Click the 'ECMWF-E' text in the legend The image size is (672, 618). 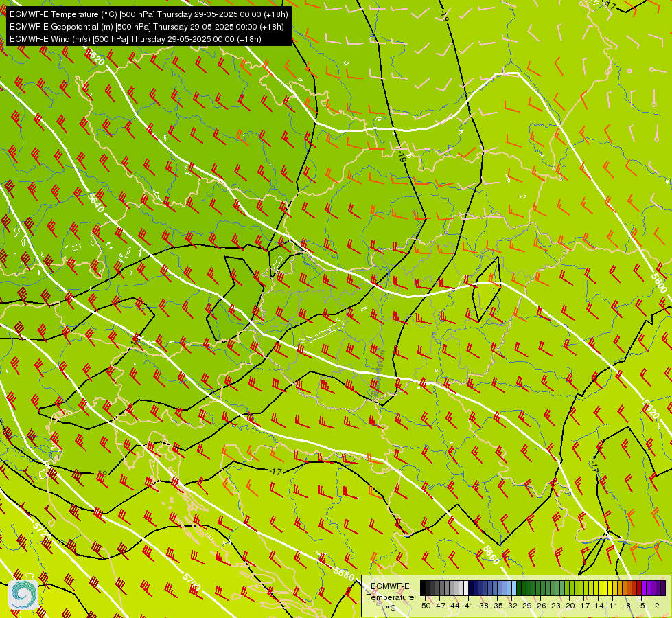[390, 586]
